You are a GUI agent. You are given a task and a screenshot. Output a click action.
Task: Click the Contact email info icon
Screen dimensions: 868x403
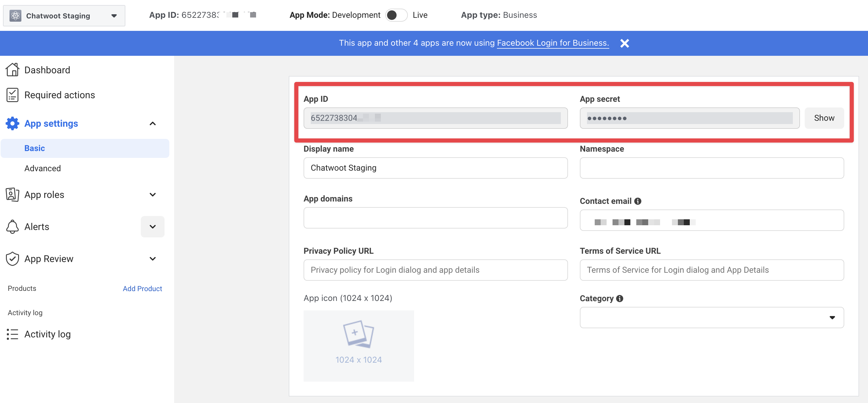637,201
